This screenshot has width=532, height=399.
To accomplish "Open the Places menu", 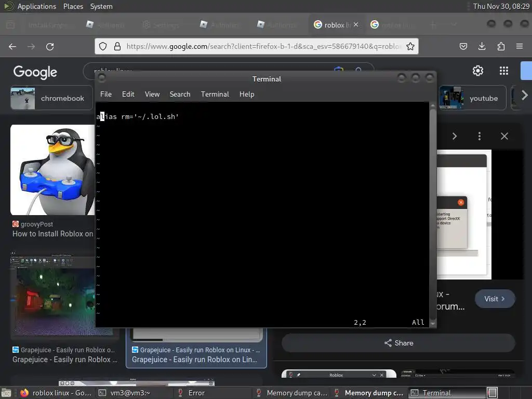I will pos(73,6).
